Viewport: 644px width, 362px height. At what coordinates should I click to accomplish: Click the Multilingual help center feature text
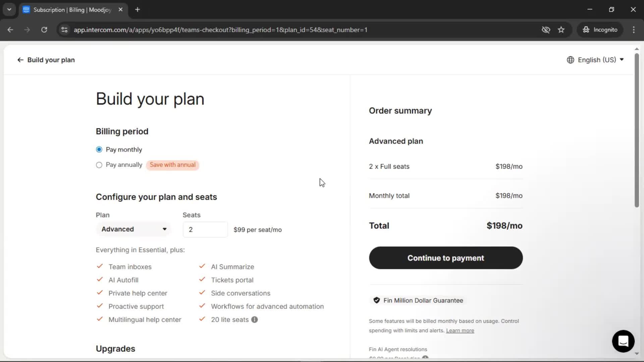tap(145, 320)
